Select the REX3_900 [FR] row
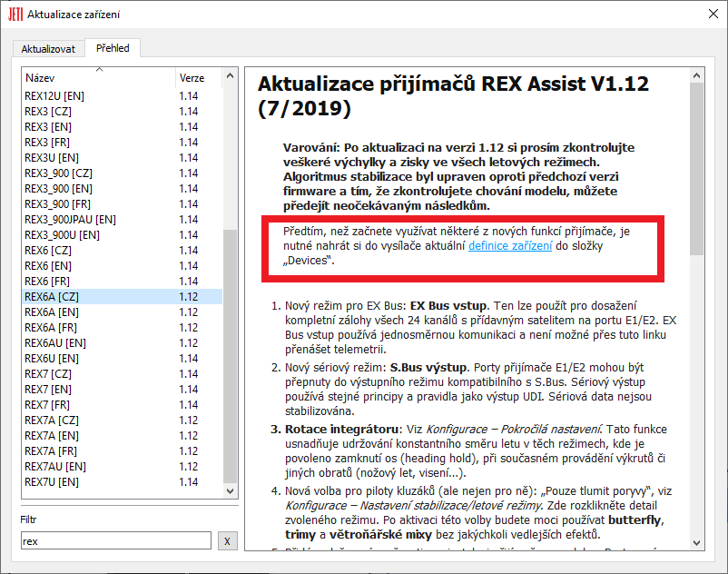This screenshot has width=728, height=574. click(x=123, y=203)
